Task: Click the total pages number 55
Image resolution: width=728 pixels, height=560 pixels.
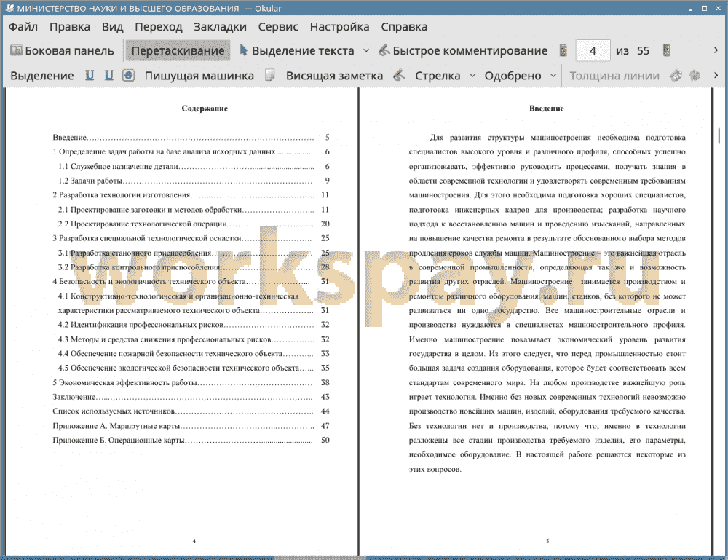Action: click(x=643, y=51)
